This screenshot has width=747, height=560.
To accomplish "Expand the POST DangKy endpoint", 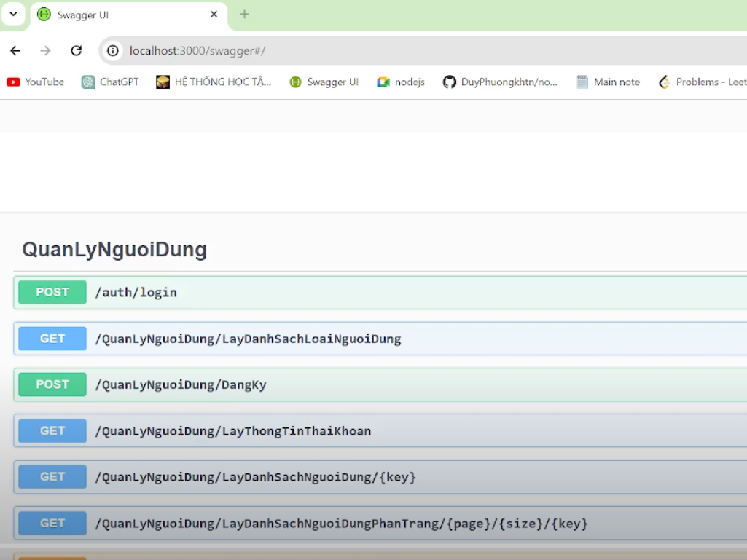I will [x=180, y=384].
